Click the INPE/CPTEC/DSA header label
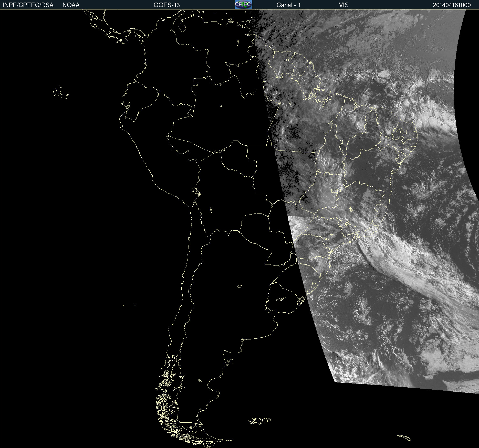This screenshot has width=479, height=448. 28,5
